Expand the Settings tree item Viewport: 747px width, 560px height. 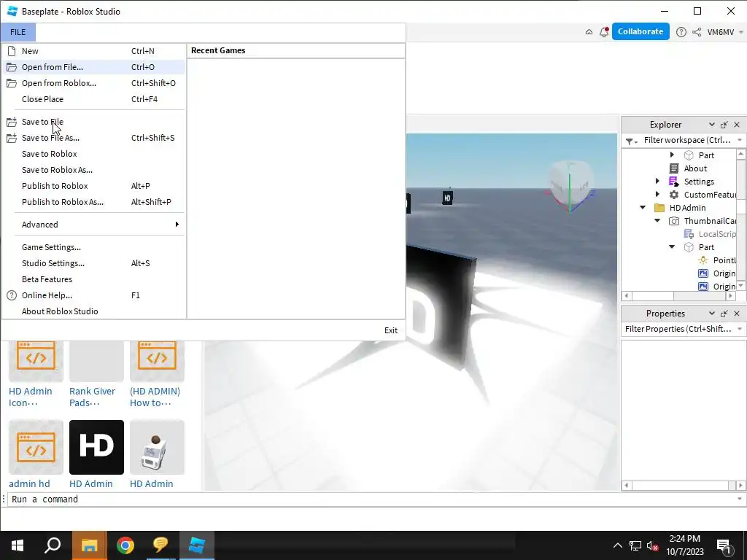tap(657, 181)
